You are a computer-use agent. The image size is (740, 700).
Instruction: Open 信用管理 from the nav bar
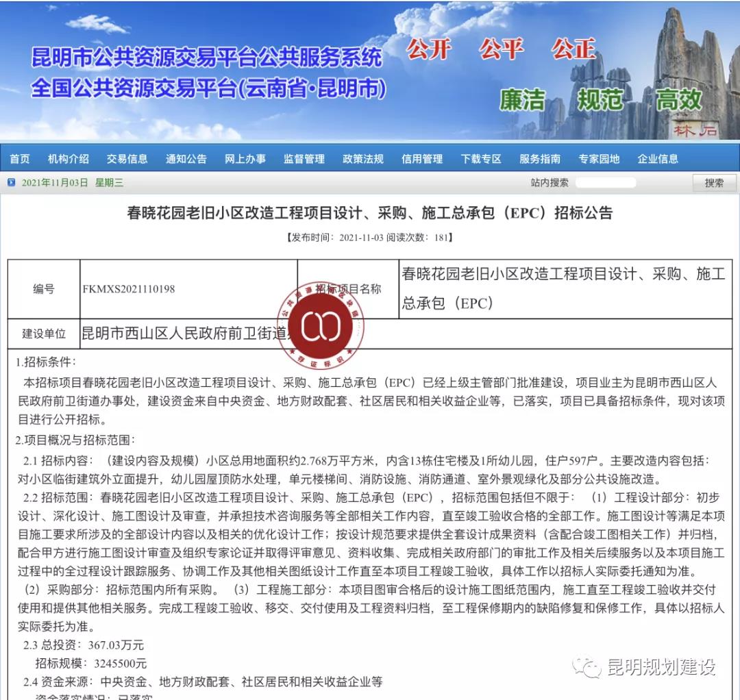[x=422, y=159]
